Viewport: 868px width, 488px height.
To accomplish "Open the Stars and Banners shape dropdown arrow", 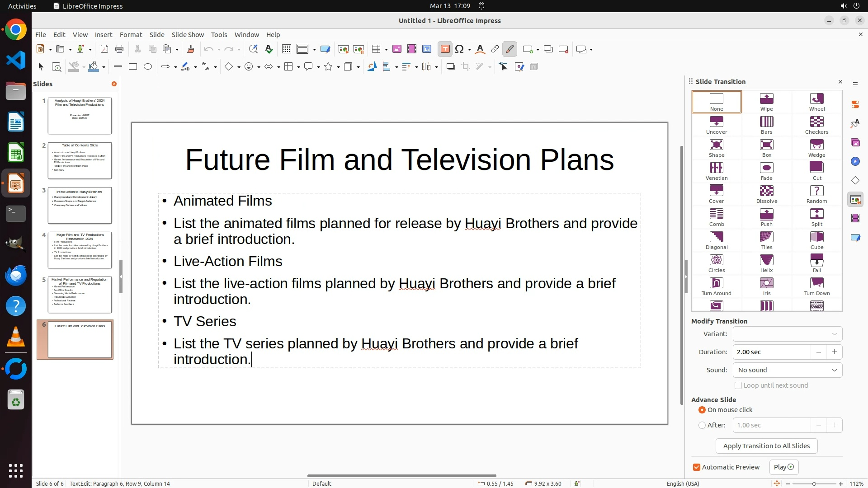I will (x=338, y=67).
